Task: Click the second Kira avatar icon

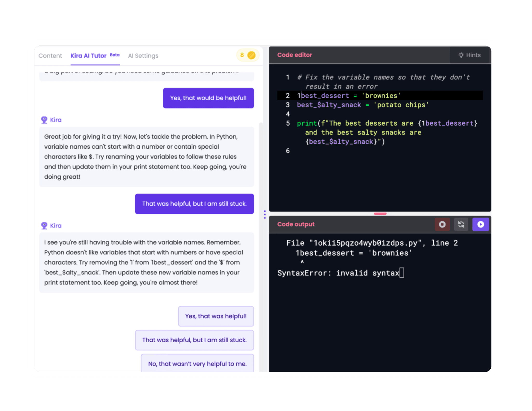Action: pyautogui.click(x=44, y=226)
